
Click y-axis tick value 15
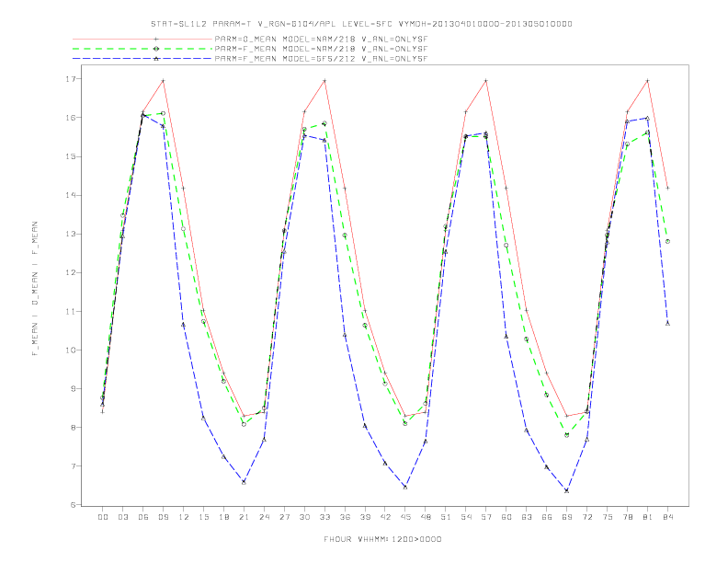[70, 156]
